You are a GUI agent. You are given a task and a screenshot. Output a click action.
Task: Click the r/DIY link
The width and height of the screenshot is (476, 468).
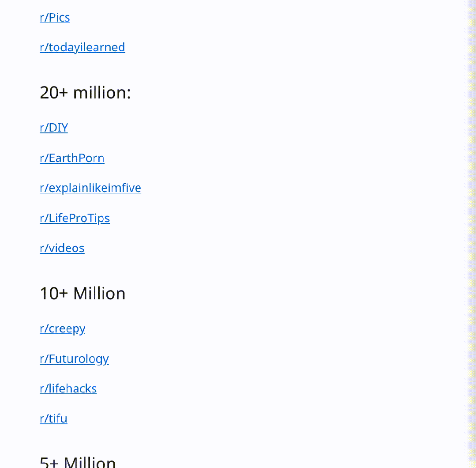tap(54, 128)
